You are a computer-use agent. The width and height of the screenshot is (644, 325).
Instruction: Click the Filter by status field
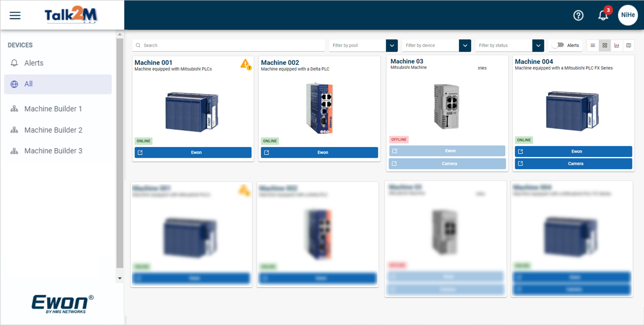pos(504,45)
